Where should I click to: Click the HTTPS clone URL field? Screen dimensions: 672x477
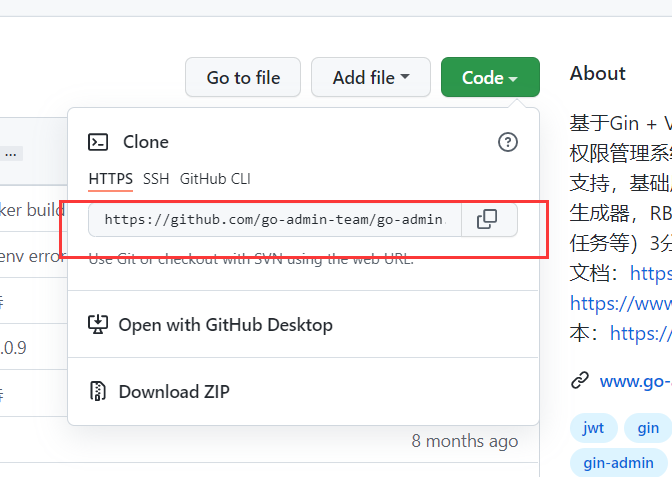point(275,220)
